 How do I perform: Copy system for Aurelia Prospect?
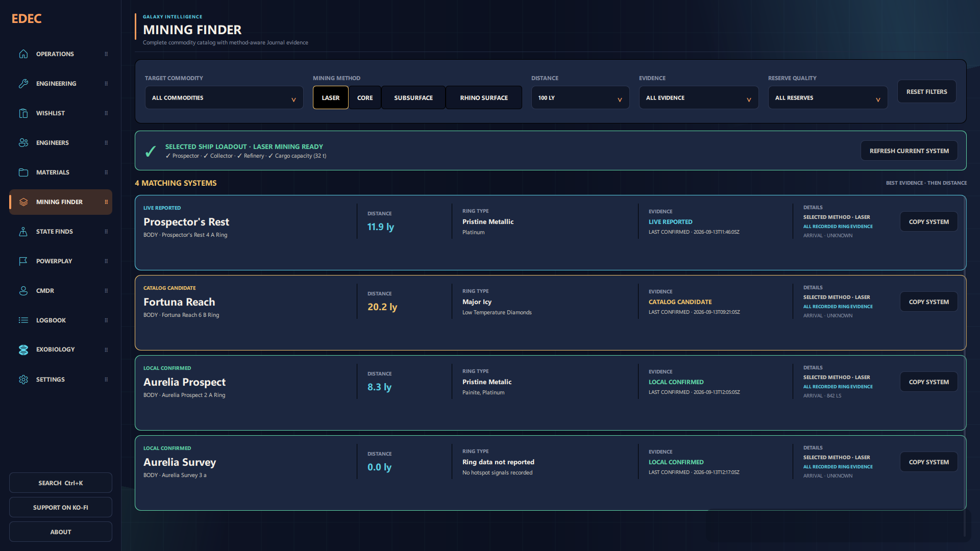[929, 382]
